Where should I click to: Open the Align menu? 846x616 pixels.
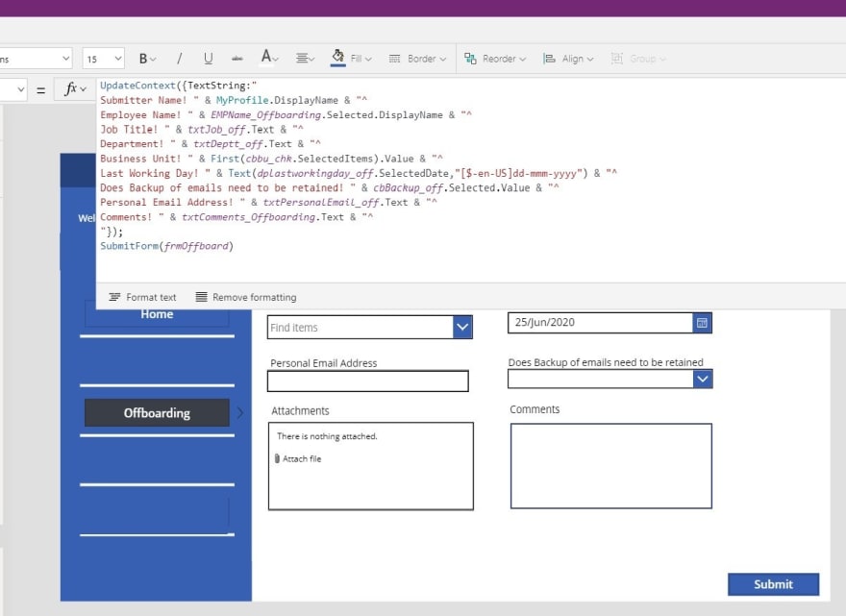(x=568, y=59)
